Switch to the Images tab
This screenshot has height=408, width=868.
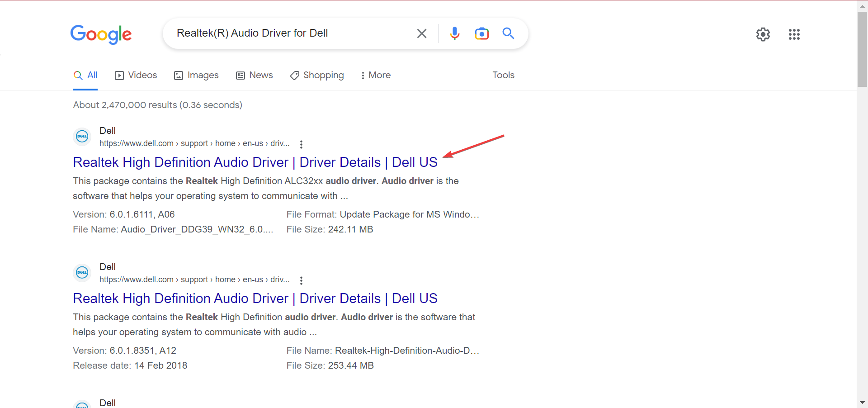[x=196, y=75]
